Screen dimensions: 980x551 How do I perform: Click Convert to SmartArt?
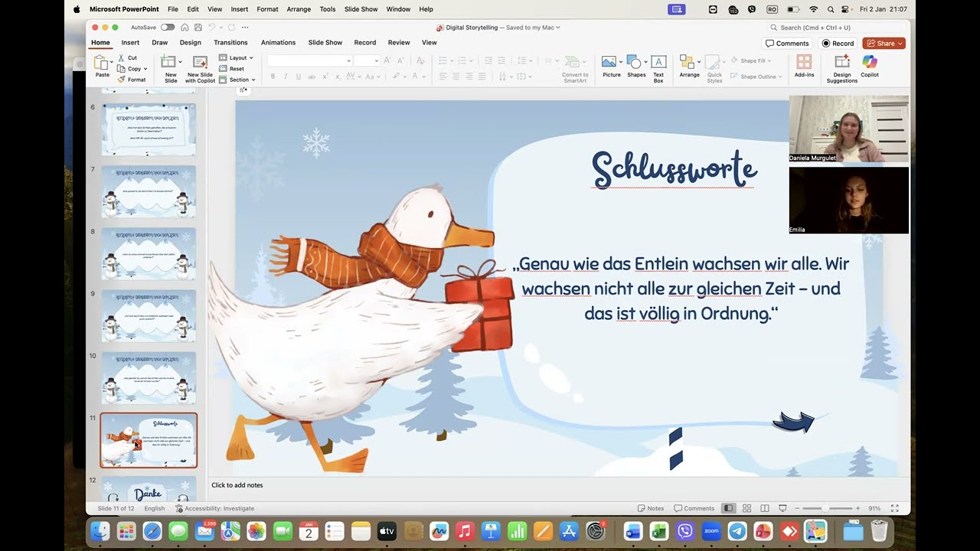(x=575, y=69)
